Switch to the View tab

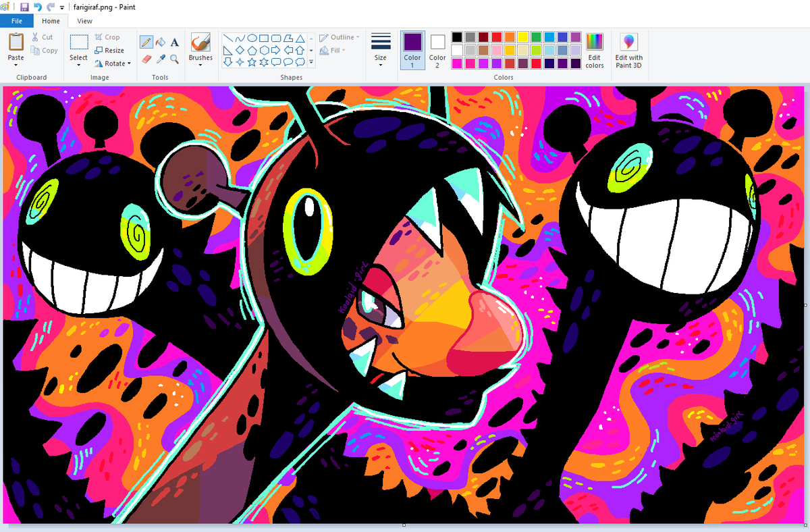point(84,21)
